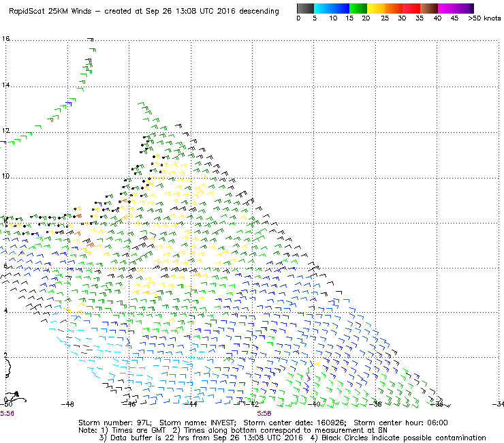Screen dimensions: 504x443
Task: Click the longitude '-44' axis label
Action: [x=191, y=404]
